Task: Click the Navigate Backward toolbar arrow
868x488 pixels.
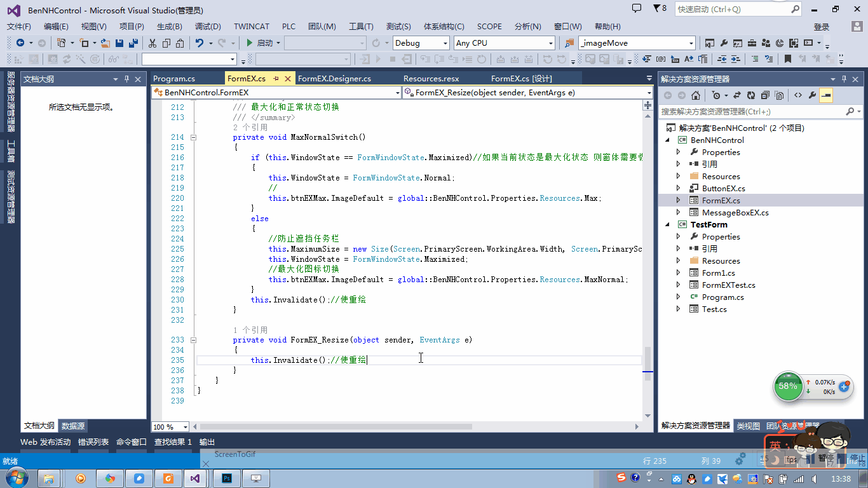Action: 20,43
